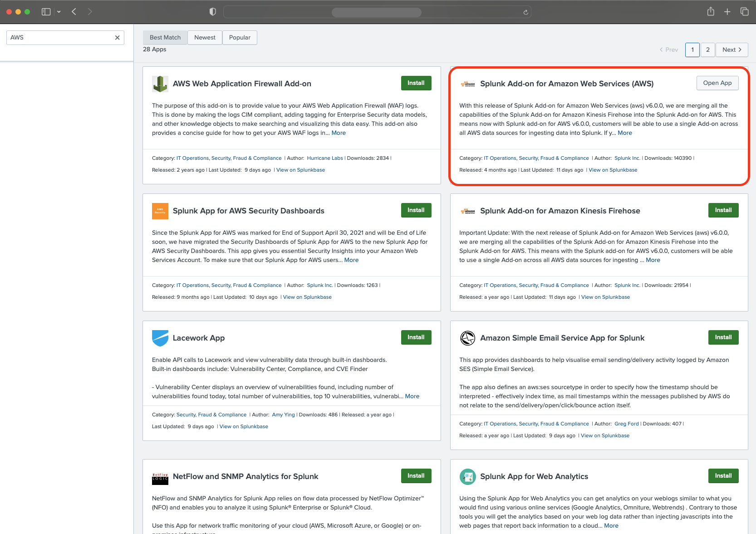Click the Lacework App title
Viewport: 756px width, 534px height.
[x=199, y=338]
